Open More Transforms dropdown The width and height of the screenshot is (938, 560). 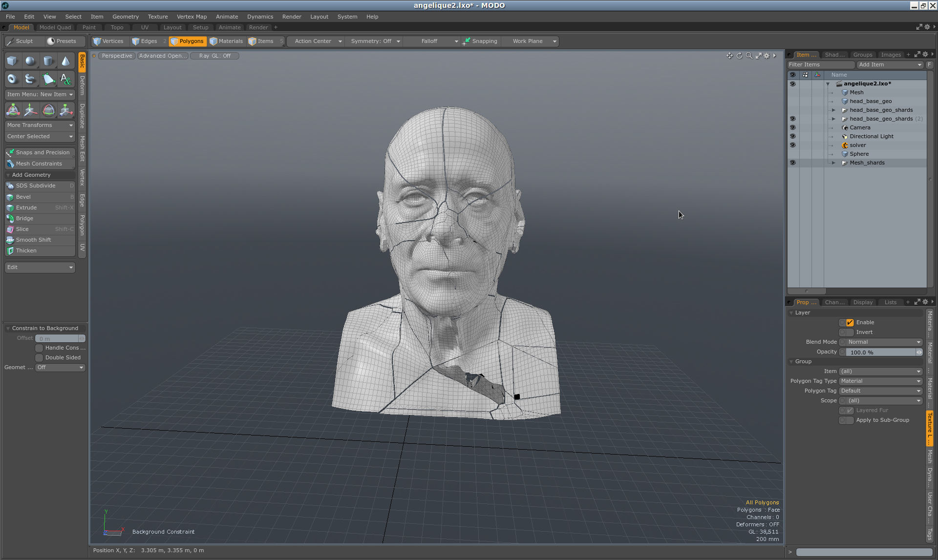pos(40,125)
